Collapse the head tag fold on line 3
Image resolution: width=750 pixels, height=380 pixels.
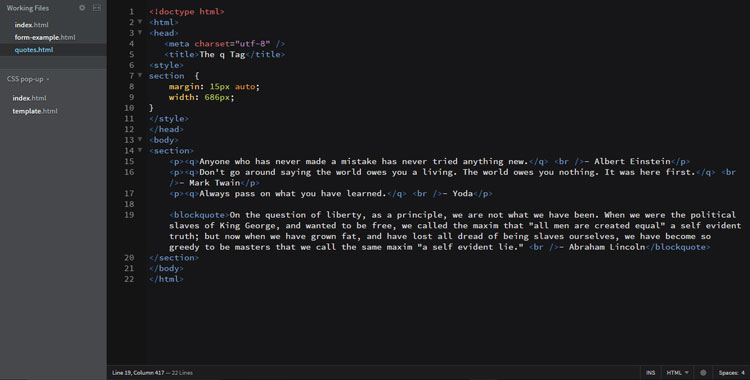tap(140, 33)
